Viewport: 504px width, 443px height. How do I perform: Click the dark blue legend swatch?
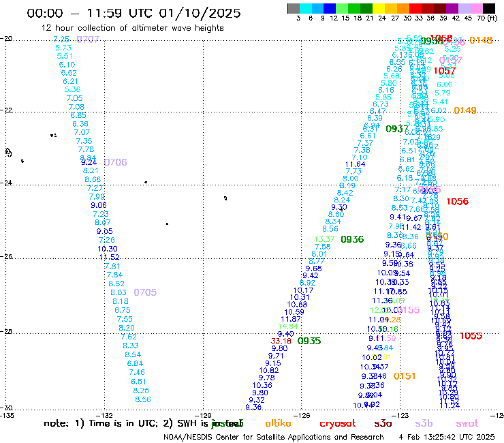[330, 8]
